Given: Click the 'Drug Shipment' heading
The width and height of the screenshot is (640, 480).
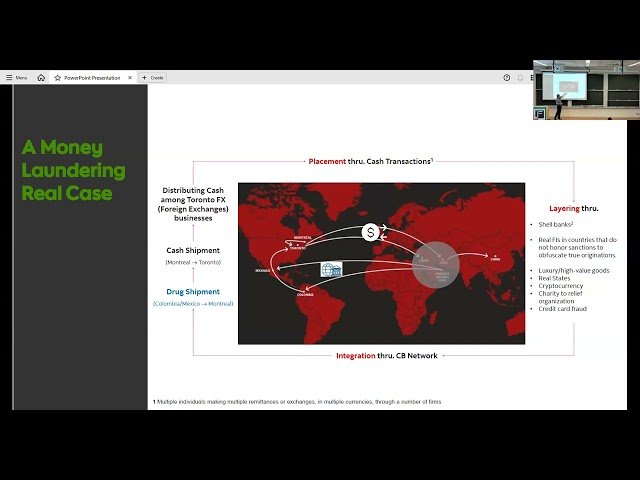Looking at the screenshot, I should [193, 291].
